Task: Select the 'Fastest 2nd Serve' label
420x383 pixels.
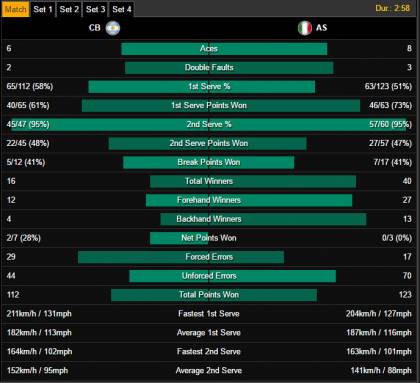Action: 209,352
